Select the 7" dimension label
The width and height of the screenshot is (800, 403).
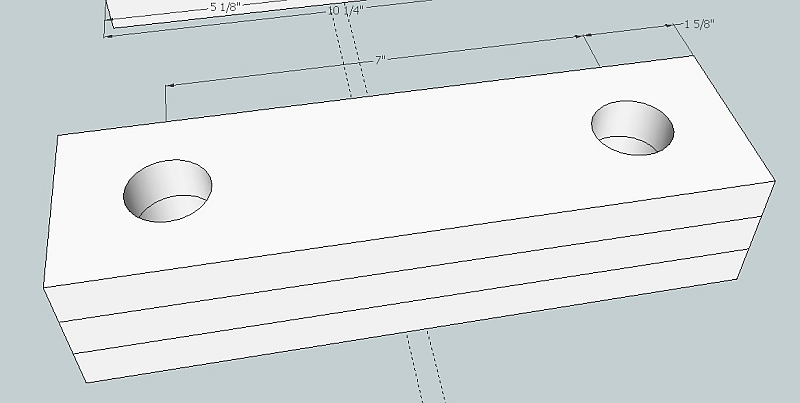[380, 61]
